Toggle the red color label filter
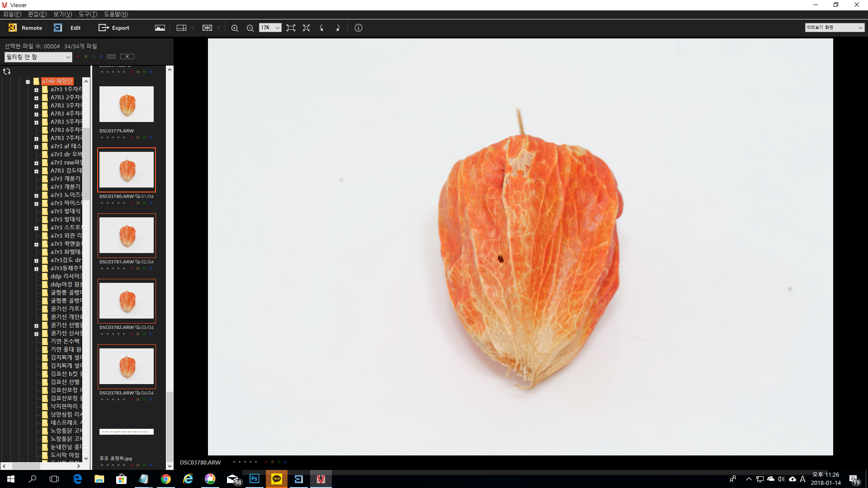The image size is (868, 488). click(x=78, y=56)
